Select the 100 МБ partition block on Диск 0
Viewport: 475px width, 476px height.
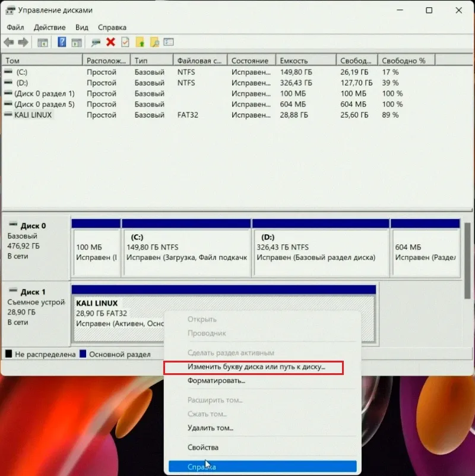[96, 248]
